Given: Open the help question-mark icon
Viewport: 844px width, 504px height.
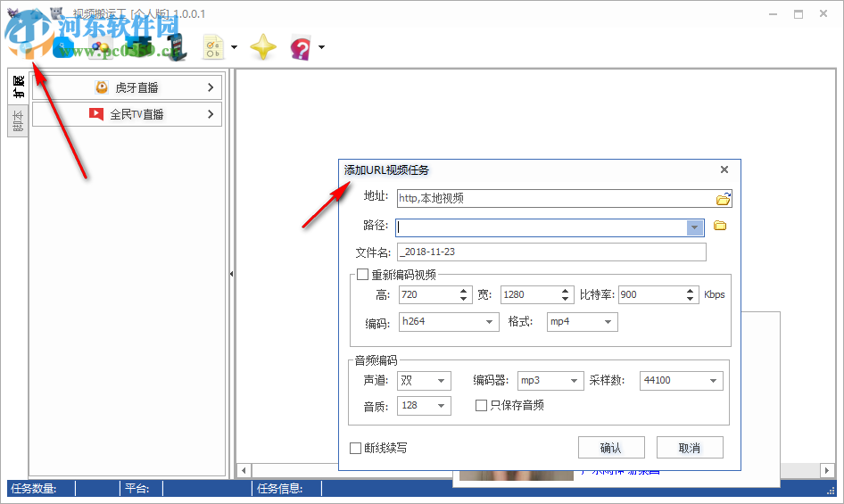Looking at the screenshot, I should (301, 47).
